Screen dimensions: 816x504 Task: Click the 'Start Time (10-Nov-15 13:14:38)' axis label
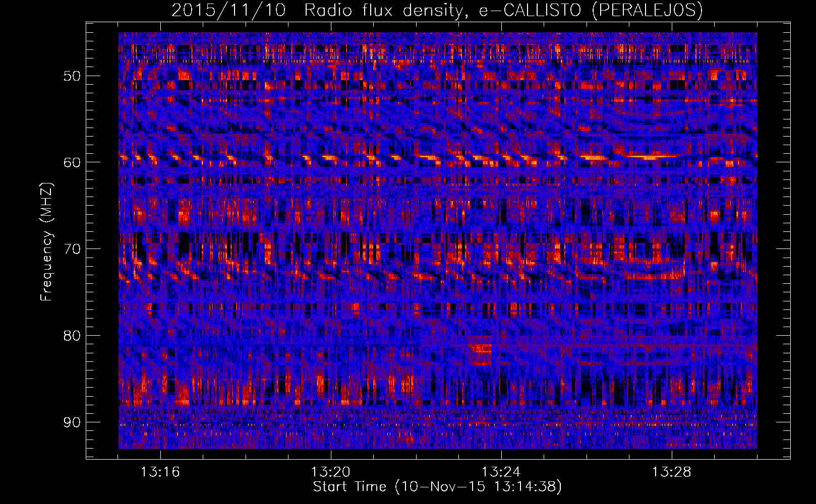coord(437,487)
